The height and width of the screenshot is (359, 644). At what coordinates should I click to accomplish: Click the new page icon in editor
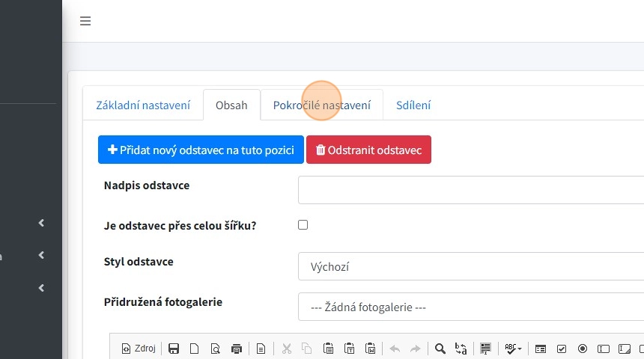tap(194, 349)
